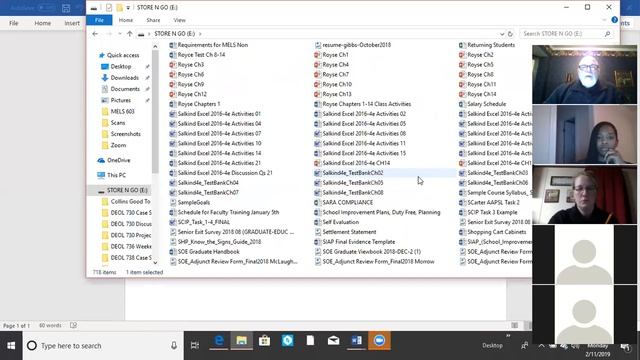The image size is (640, 360).
Task: Open the Share tab in Explorer
Action: pyautogui.click(x=153, y=20)
